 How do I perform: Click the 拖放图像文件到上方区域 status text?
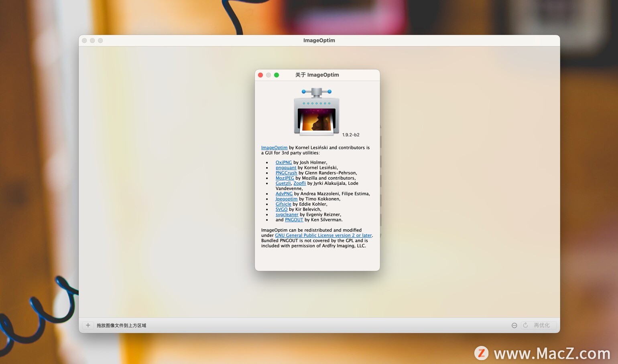coord(121,326)
